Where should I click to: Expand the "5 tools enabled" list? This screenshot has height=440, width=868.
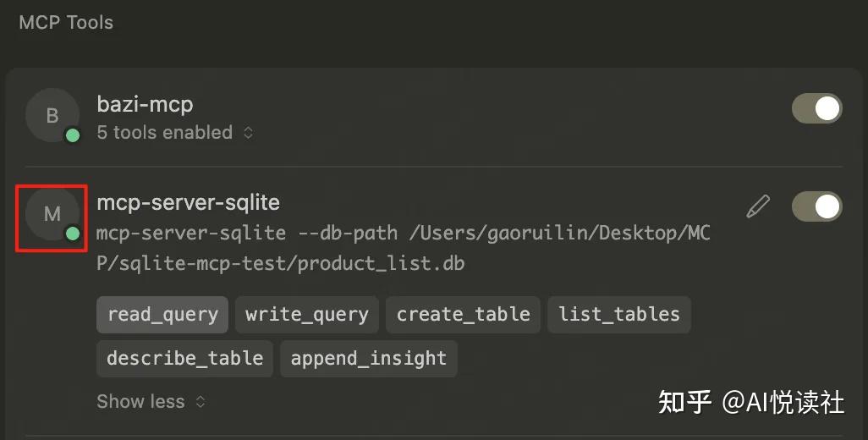click(174, 133)
